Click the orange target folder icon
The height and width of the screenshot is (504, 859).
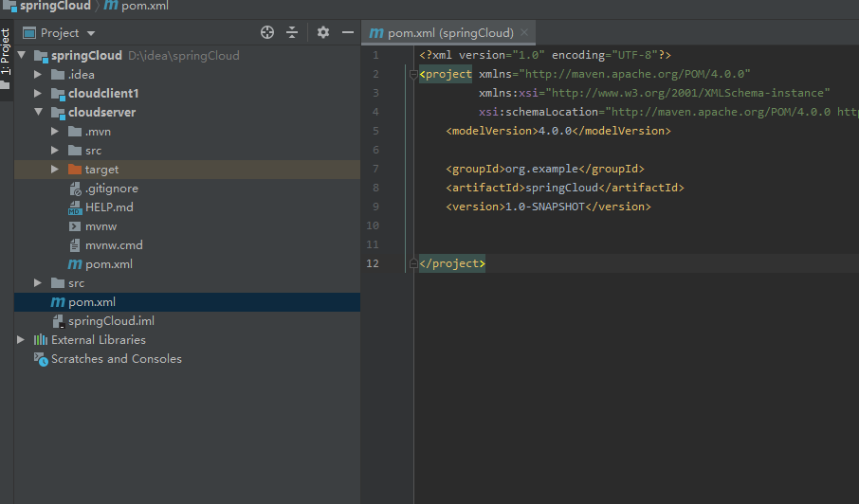[75, 169]
